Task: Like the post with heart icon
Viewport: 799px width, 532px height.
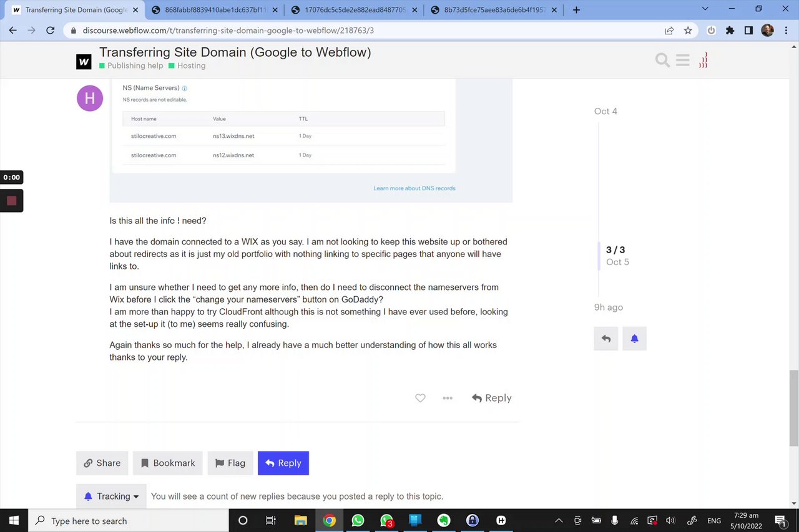Action: point(420,398)
